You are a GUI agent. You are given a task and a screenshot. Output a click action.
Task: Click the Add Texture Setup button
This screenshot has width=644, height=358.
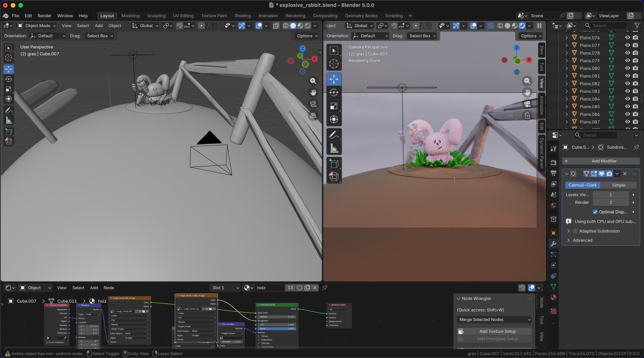pyautogui.click(x=494, y=331)
